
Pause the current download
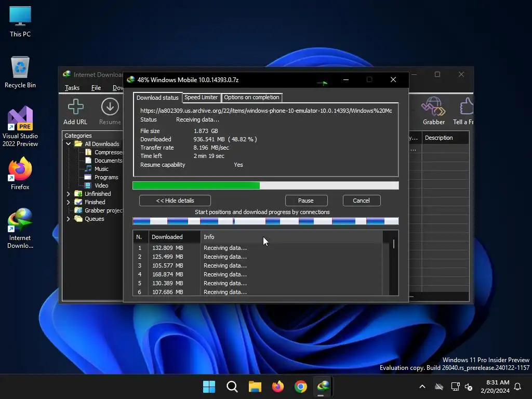point(305,201)
